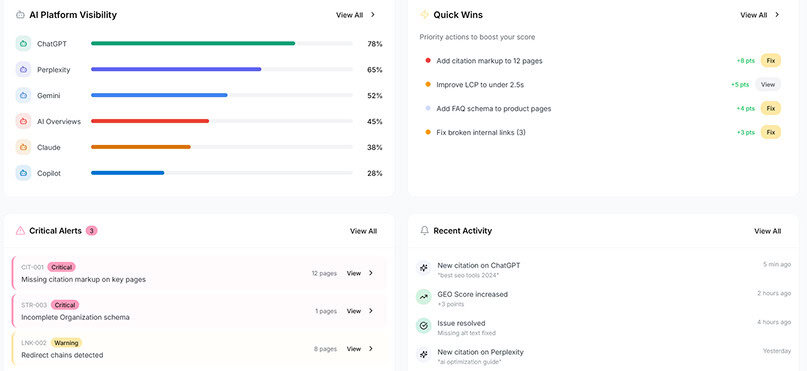This screenshot has height=371, width=807.
Task: Click the ChatGPT platform icon
Action: pos(23,44)
